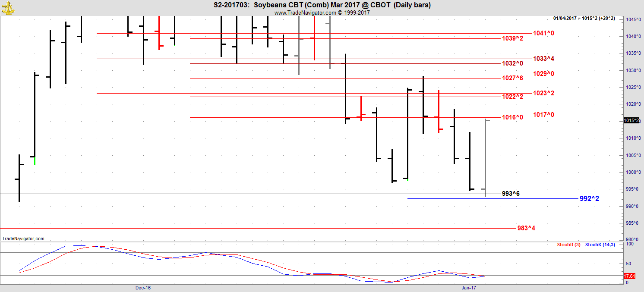This screenshot has height=292, width=644.
Task: Click the 01/04/2017 quote readout at top right
Action: 587,18
